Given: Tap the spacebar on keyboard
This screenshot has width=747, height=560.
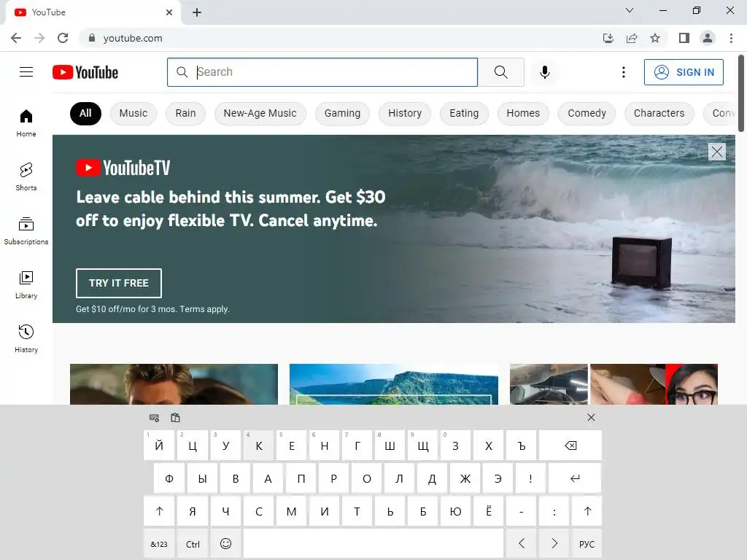Looking at the screenshot, I should tap(373, 544).
